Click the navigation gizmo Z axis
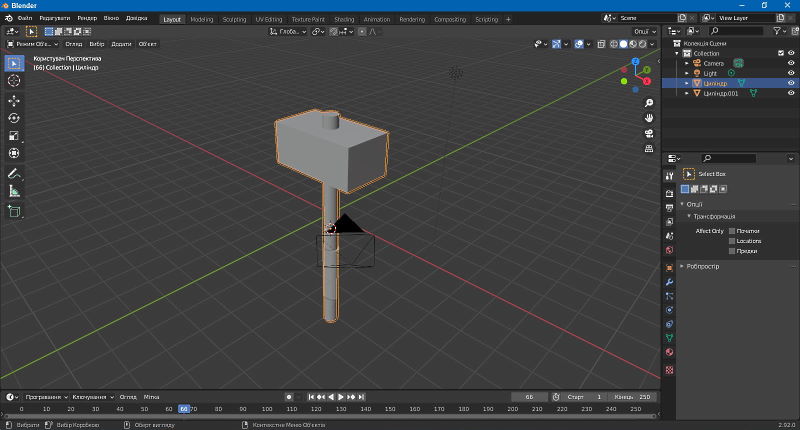Viewport: 800px width, 430px height. (635, 61)
